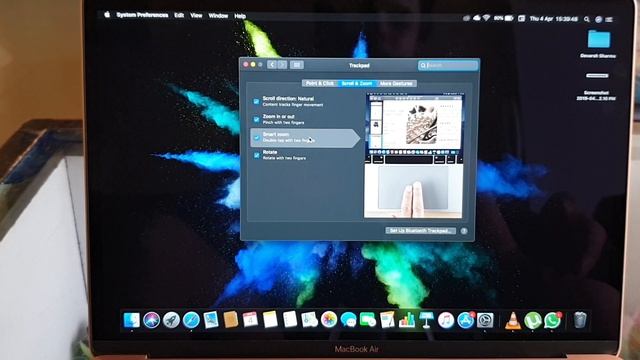Open Messages chat bubble icon in Dock
The width and height of the screenshot is (640, 360).
point(349,320)
